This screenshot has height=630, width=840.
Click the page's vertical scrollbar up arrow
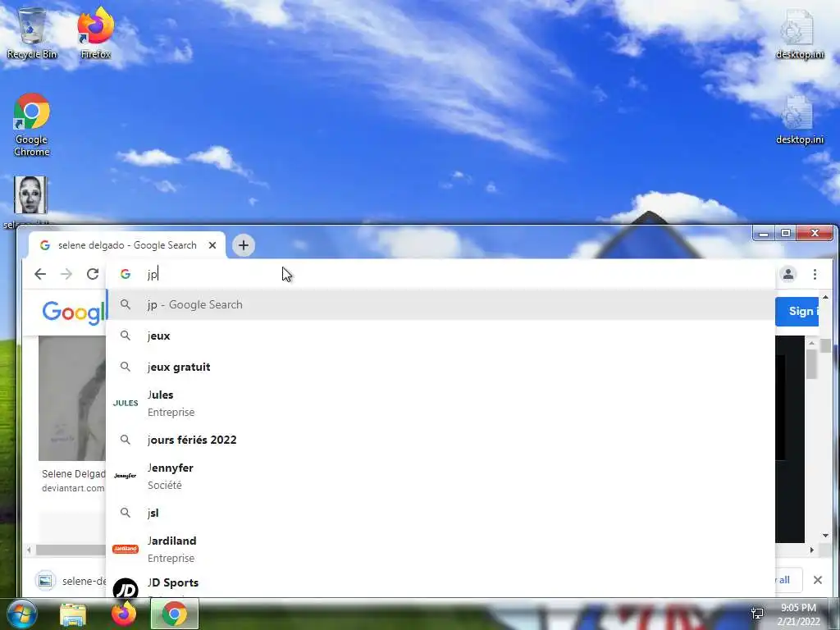pos(825,297)
